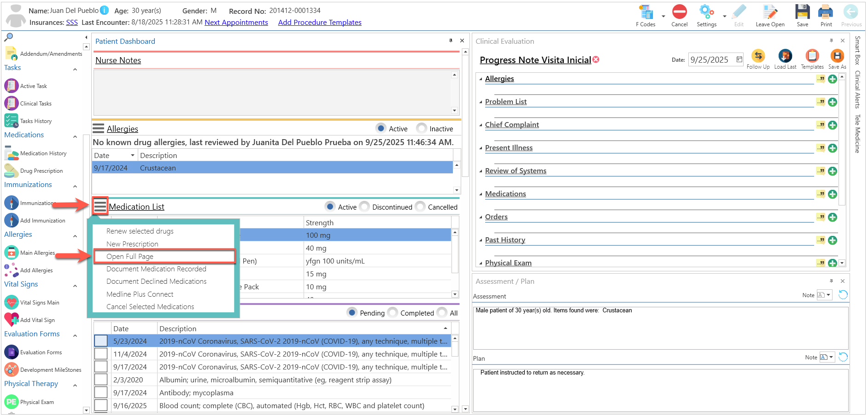The width and height of the screenshot is (868, 416).
Task: Check the box for 11/4/2024 order row
Action: [x=101, y=354]
